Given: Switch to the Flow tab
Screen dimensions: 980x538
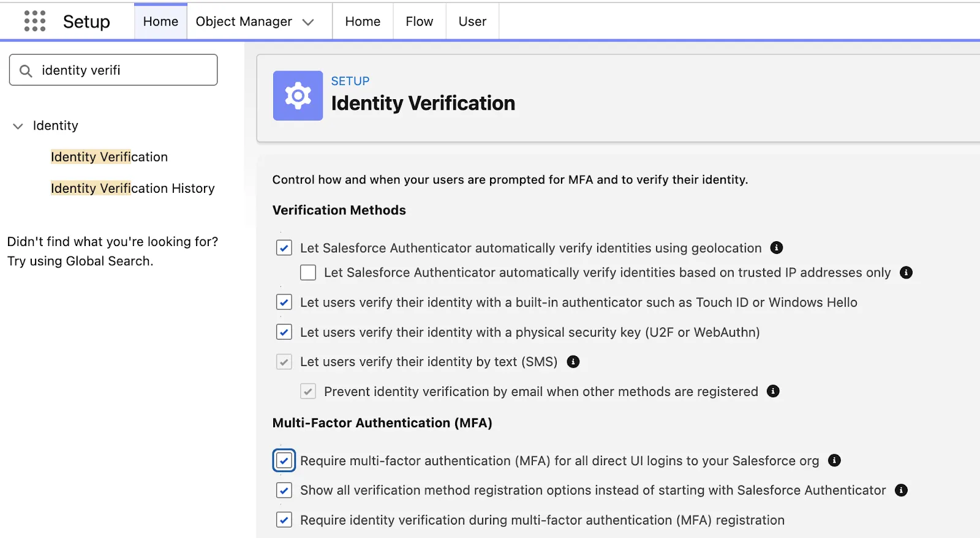Looking at the screenshot, I should tap(419, 21).
